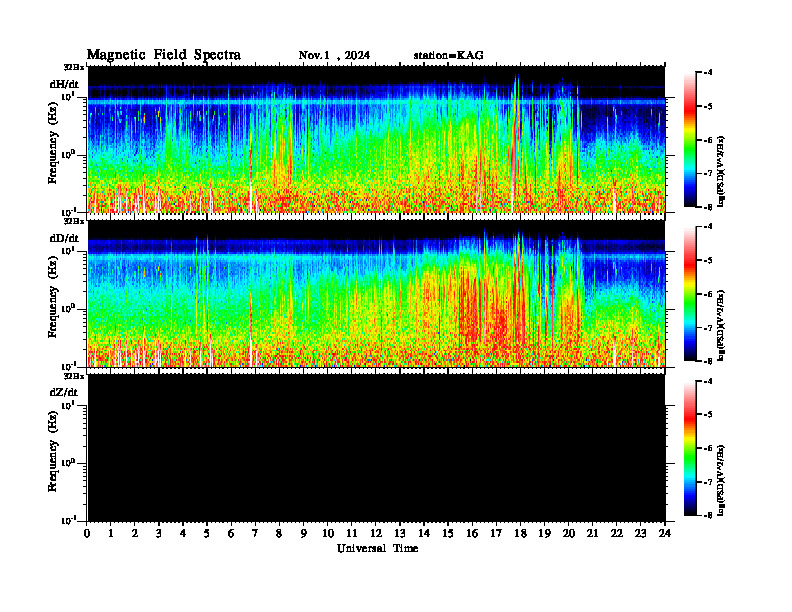Select the dZ/dt panel label
Image resolution: width=792 pixels, height=612 pixels.
(64, 392)
